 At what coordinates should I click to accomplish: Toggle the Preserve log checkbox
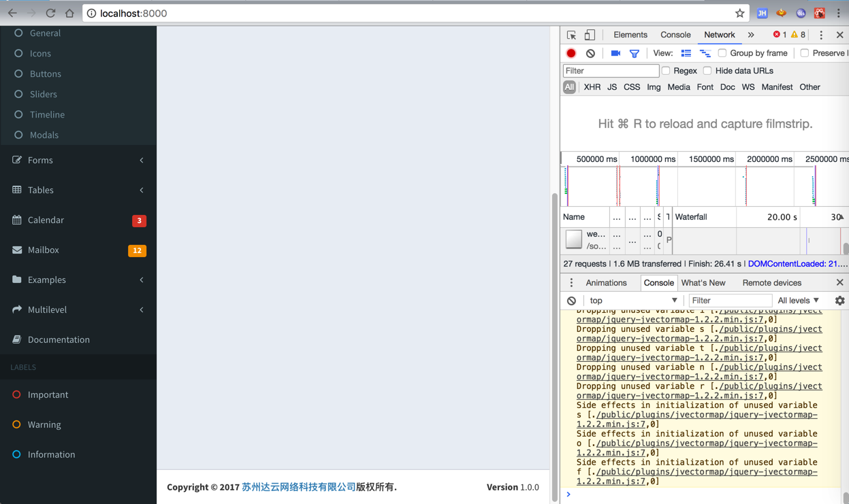click(804, 53)
